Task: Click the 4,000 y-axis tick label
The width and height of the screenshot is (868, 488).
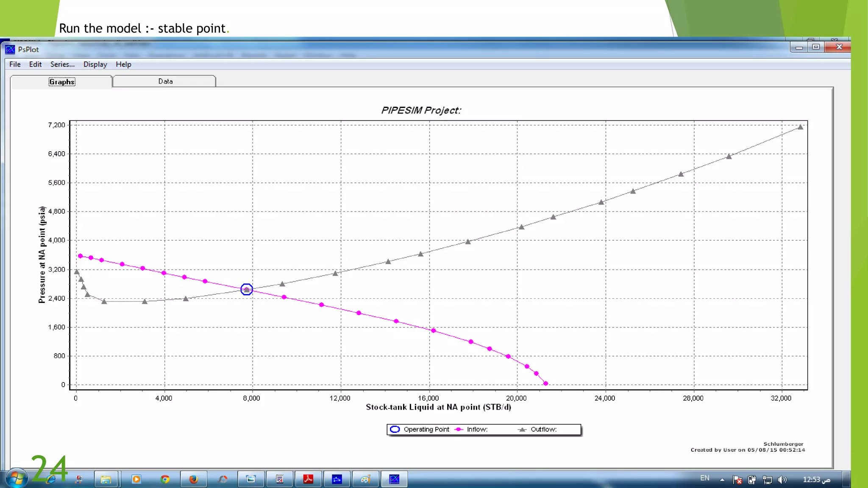Action: coord(56,240)
